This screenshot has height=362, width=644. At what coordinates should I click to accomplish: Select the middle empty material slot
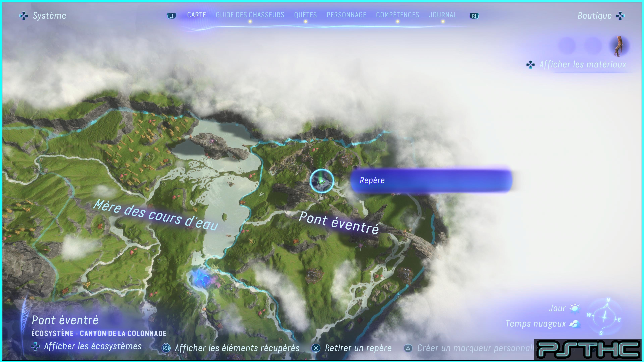(x=593, y=46)
